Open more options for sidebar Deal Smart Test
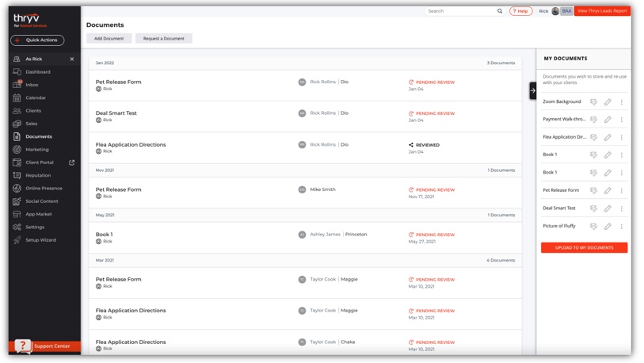This screenshot has height=363, width=644. [621, 208]
